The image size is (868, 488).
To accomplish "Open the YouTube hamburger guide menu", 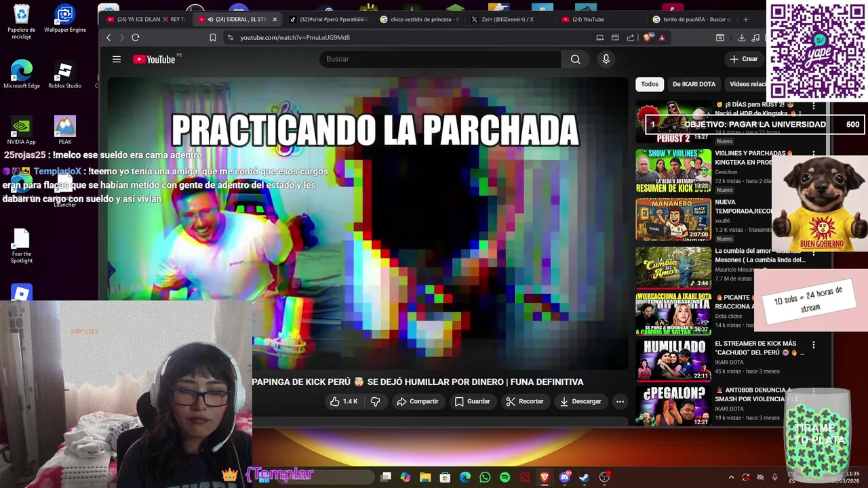I will (x=117, y=59).
